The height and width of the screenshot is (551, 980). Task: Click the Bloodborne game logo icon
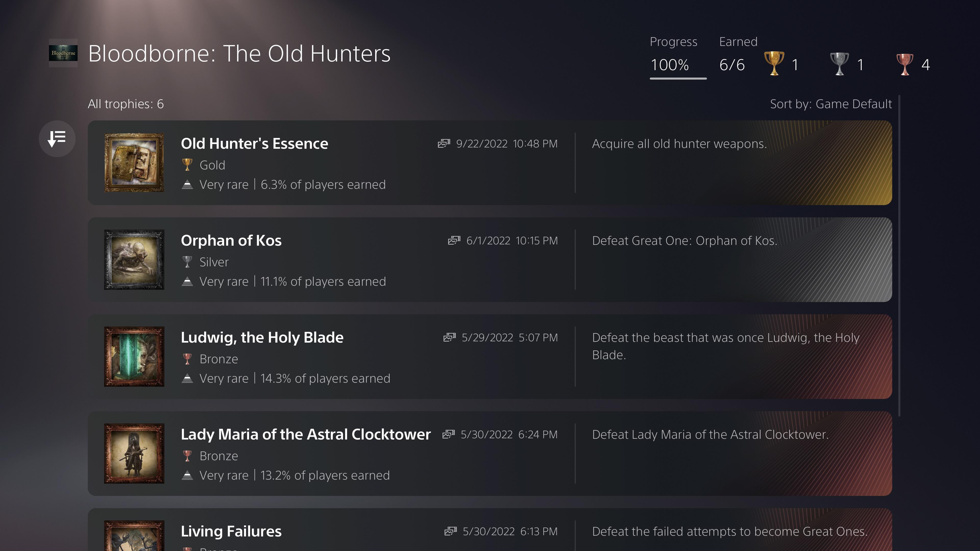point(63,53)
